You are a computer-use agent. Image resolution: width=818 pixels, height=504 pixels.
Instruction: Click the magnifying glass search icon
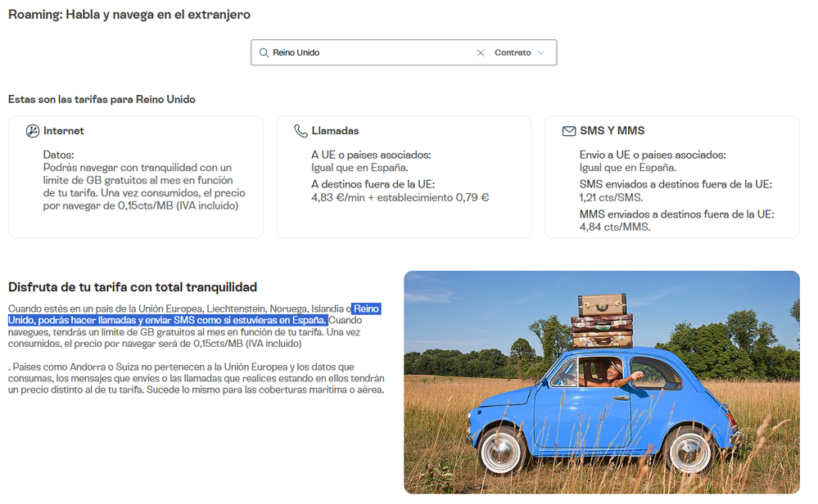click(264, 53)
